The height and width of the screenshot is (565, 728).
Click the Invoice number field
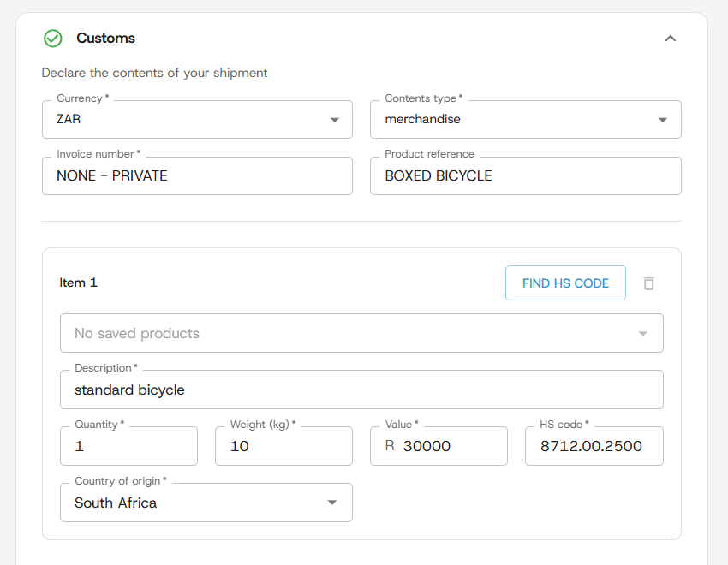[197, 175]
